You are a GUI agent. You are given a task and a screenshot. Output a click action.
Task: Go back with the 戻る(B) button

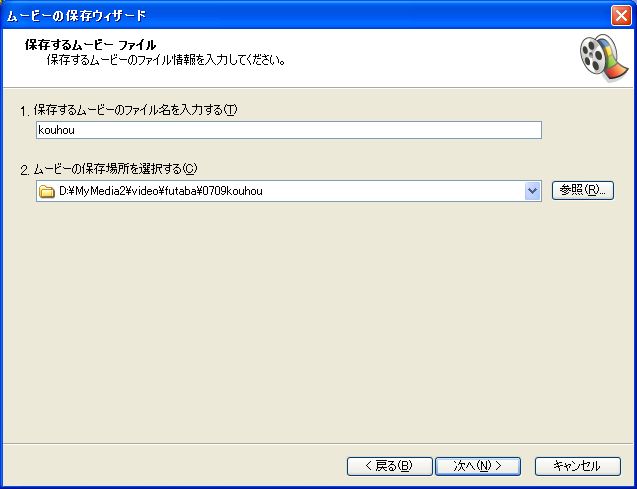[389, 466]
